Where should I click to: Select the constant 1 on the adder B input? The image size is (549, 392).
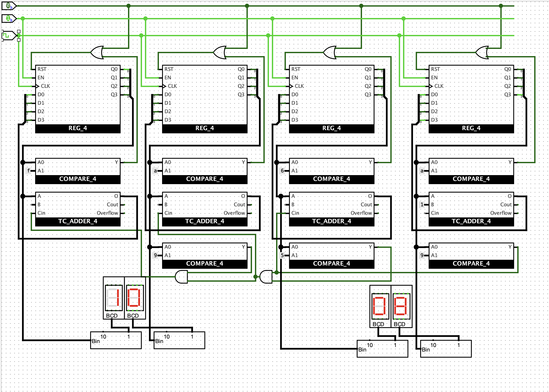(x=422, y=204)
